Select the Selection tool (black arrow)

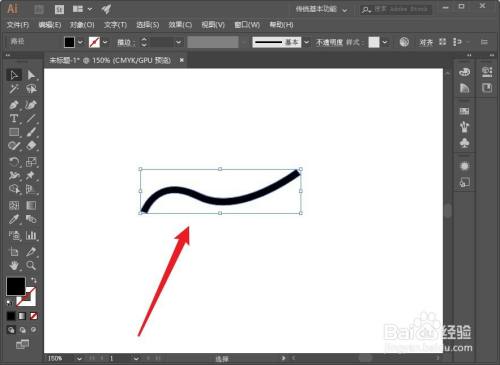coord(14,75)
